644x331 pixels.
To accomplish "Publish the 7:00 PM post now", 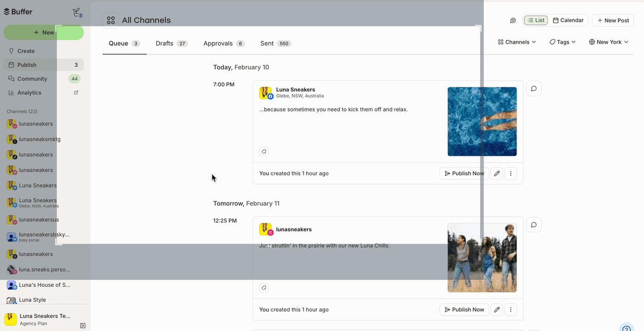I will (464, 173).
